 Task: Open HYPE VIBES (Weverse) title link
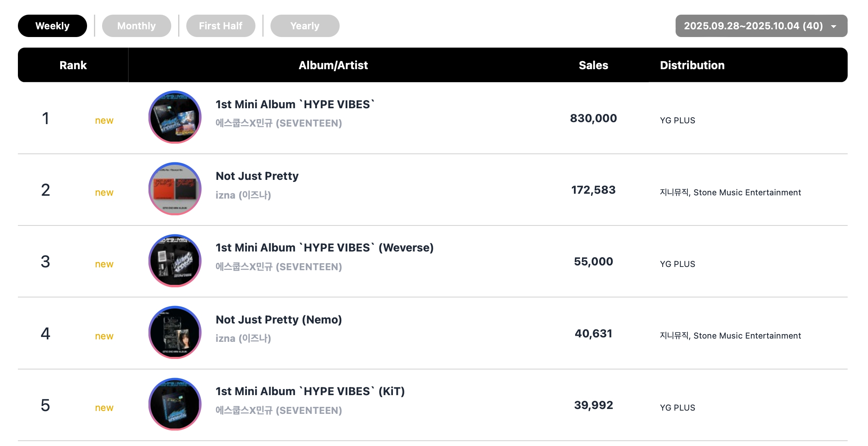coord(325,248)
